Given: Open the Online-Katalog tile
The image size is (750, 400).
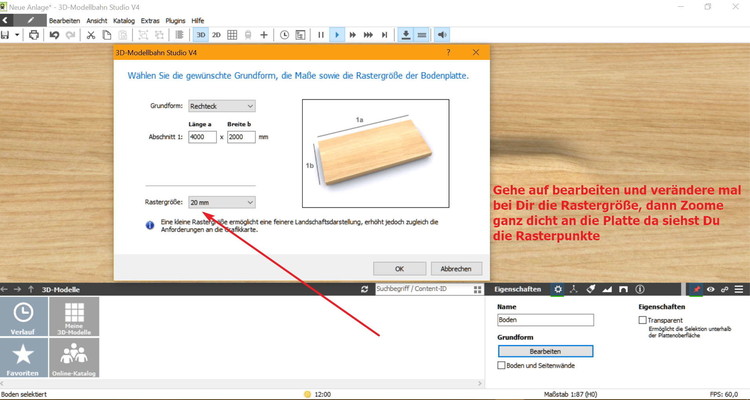Looking at the screenshot, I should pos(74,357).
